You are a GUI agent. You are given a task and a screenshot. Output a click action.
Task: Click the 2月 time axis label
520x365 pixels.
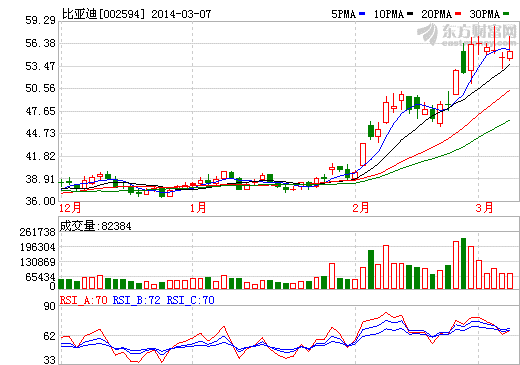pos(361,208)
